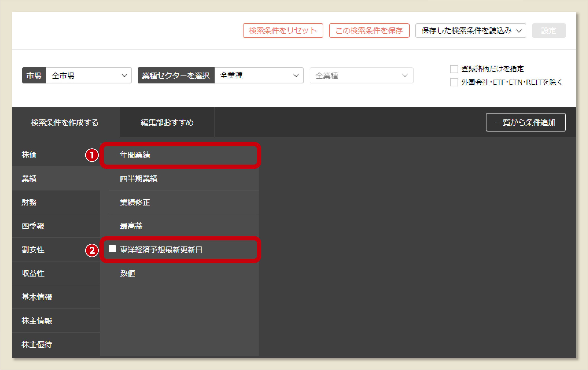588x370 pixels.
Task: Switch to 編集部おすすめ tab
Action: (167, 122)
